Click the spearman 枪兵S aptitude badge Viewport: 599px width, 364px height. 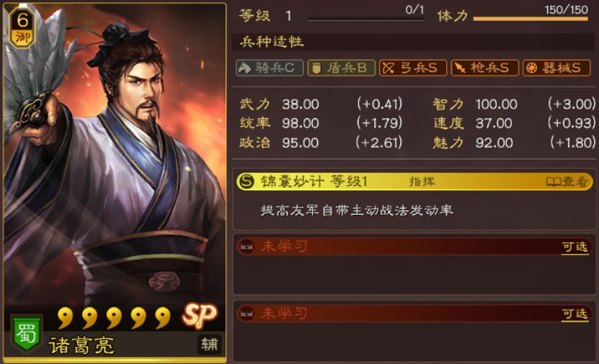click(x=485, y=68)
